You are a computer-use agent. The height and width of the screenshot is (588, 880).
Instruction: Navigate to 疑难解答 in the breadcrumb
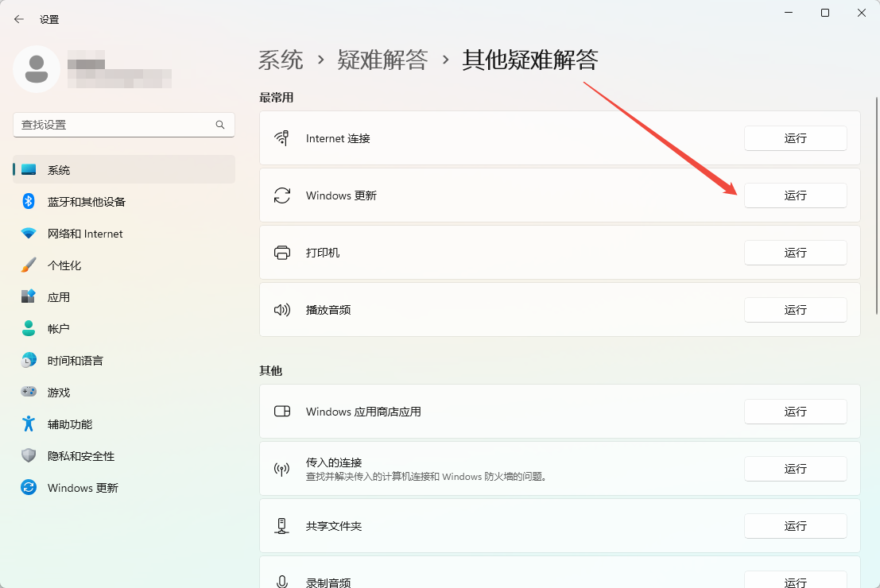382,60
